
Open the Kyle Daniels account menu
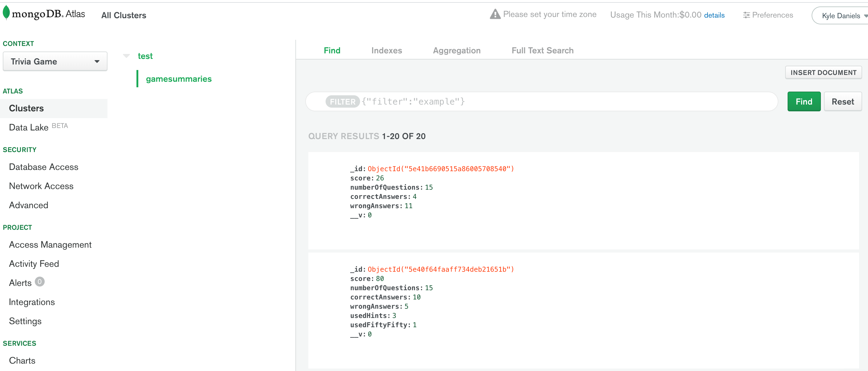[839, 15]
